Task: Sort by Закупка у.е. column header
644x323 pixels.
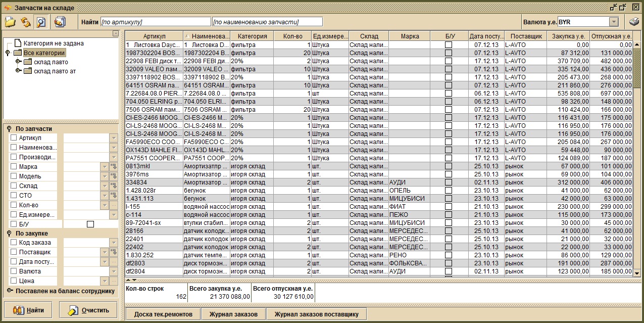Action: 569,36
